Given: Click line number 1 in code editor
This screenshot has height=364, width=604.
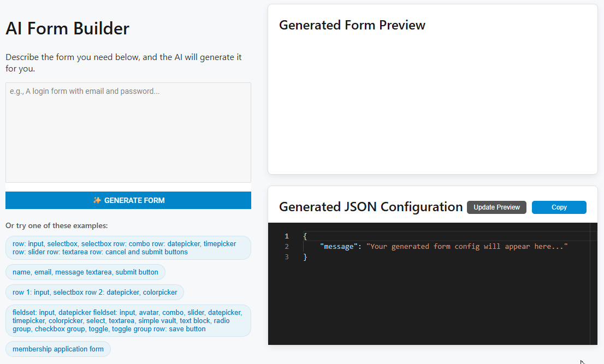Looking at the screenshot, I should [x=287, y=236].
